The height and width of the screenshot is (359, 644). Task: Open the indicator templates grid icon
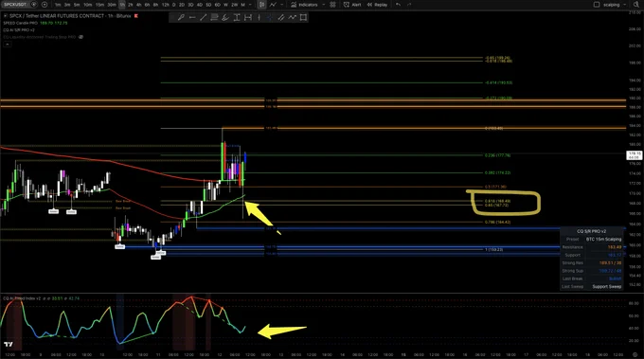pos(332,5)
